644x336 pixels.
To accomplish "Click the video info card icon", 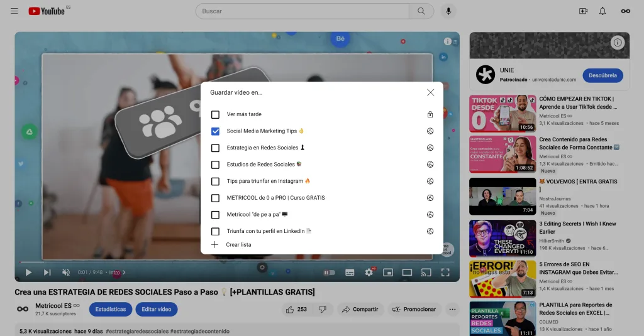I will [448, 41].
